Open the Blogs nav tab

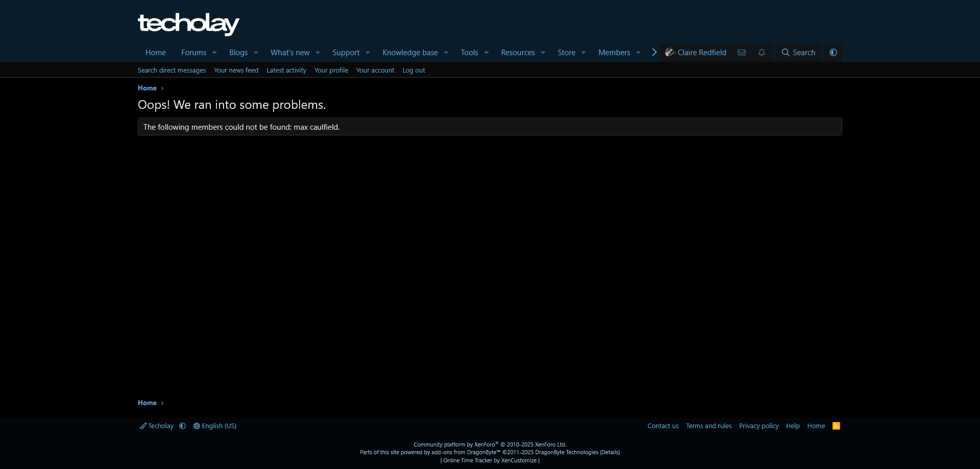(238, 53)
